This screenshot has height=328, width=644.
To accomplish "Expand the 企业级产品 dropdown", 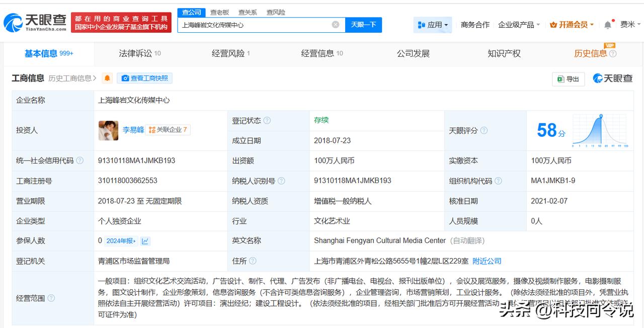I will click(519, 25).
